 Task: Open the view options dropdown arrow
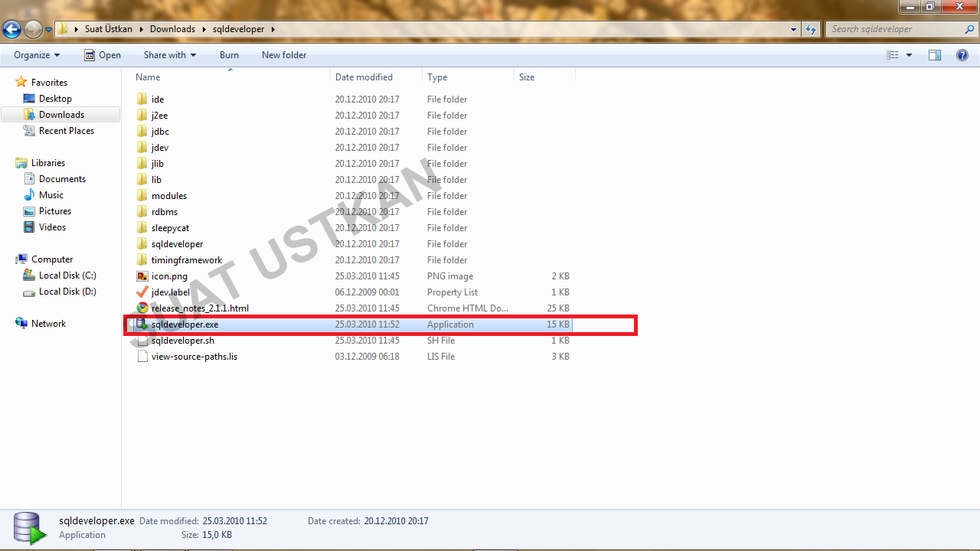tap(909, 55)
